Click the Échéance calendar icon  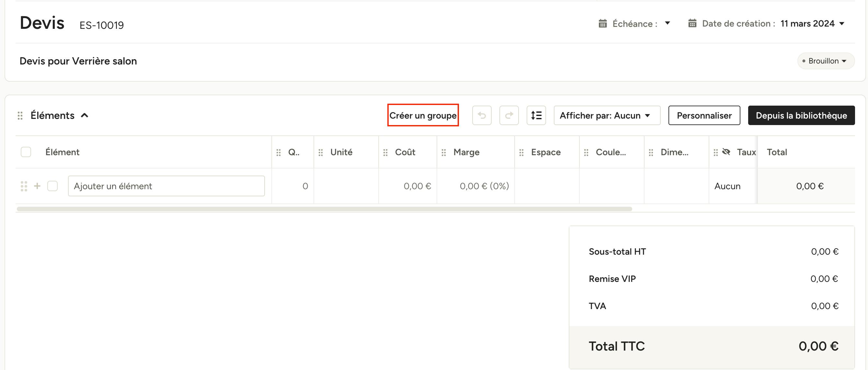click(602, 24)
